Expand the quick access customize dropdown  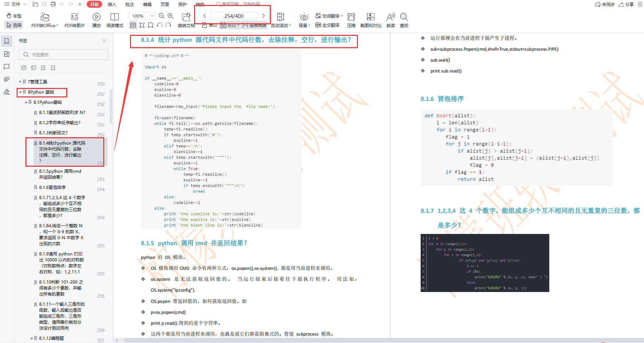click(x=80, y=4)
